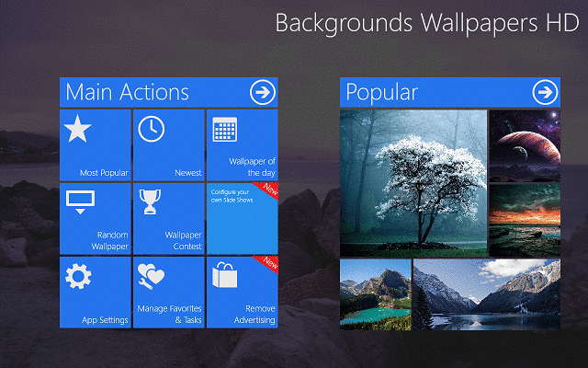588x368 pixels.
Task: Open the white tree wallpaper thumbnail
Action: point(413,182)
